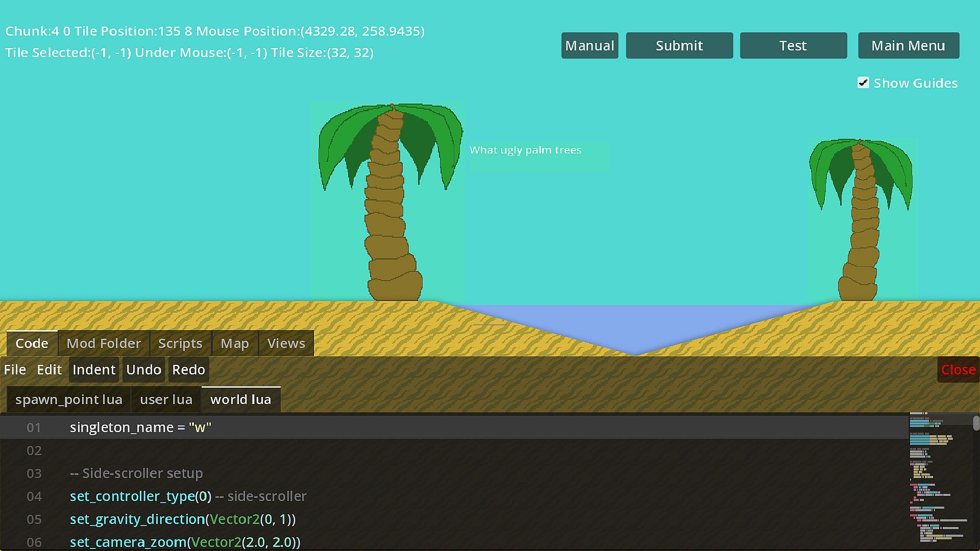
Task: Click the Indent toolbar button
Action: coord(94,369)
